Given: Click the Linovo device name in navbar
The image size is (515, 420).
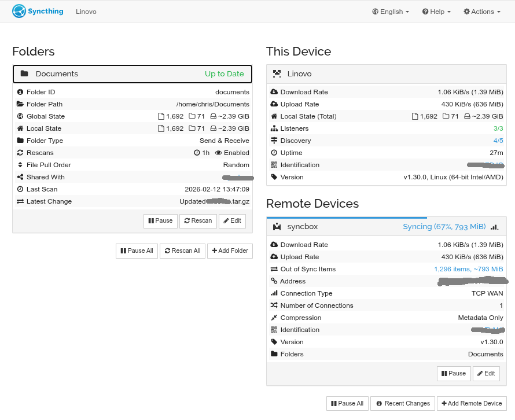Looking at the screenshot, I should (86, 12).
